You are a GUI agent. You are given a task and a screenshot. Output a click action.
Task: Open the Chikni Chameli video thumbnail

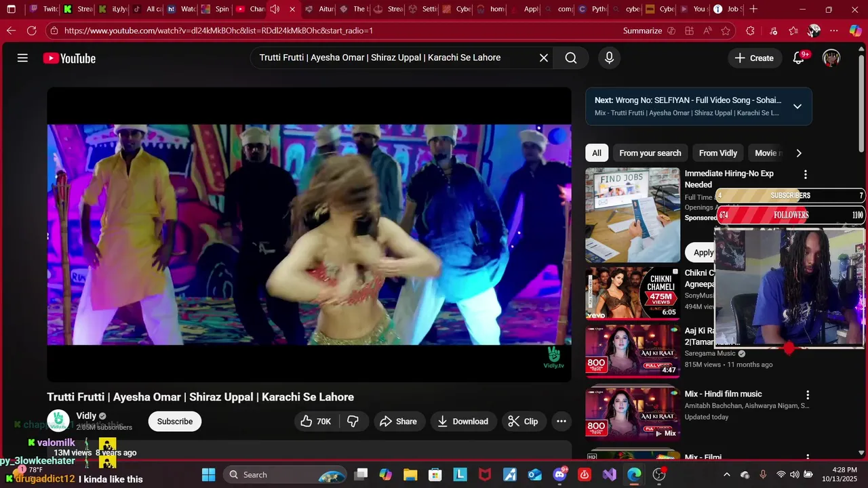click(633, 292)
